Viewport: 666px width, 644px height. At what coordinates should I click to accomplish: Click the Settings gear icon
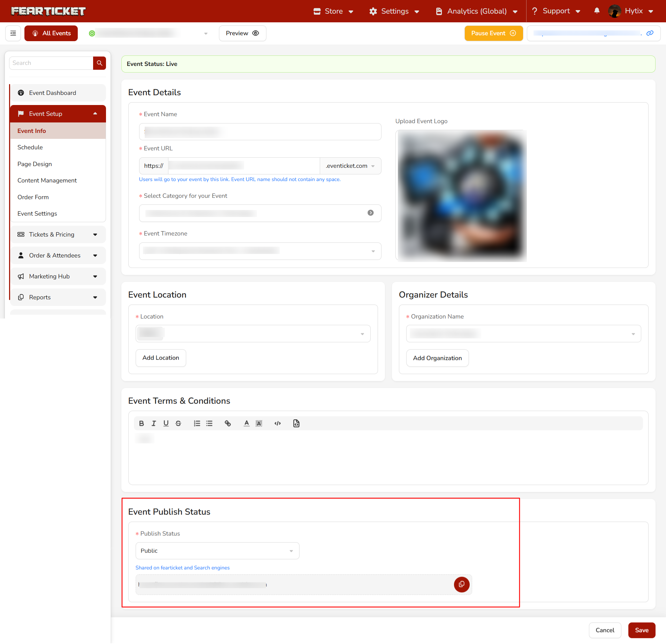pos(373,11)
